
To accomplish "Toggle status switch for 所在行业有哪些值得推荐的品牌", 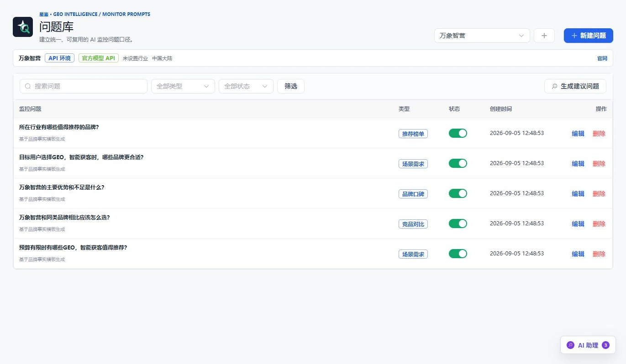I will point(458,133).
